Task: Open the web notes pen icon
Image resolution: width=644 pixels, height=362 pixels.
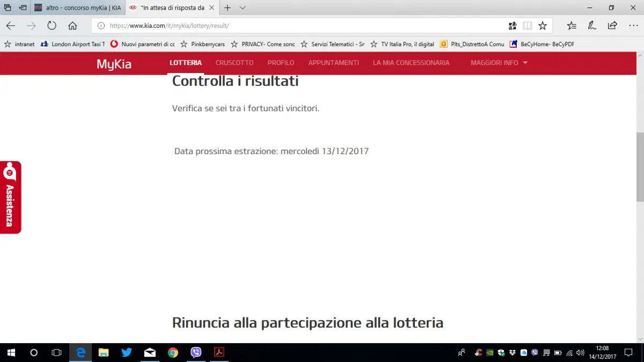Action: [x=592, y=26]
